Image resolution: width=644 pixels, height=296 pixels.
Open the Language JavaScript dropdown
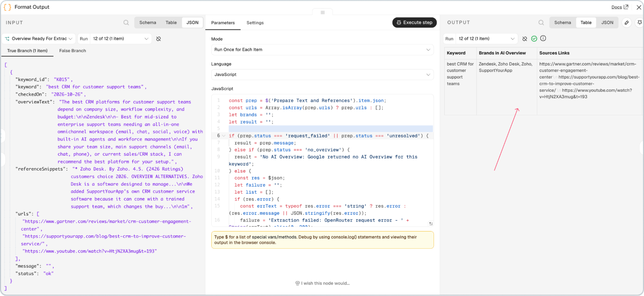pyautogui.click(x=322, y=74)
